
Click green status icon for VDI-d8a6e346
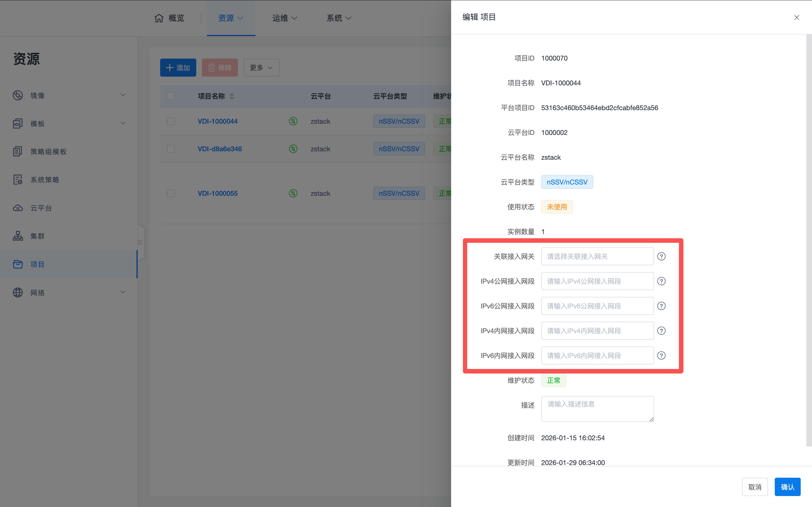click(x=293, y=149)
